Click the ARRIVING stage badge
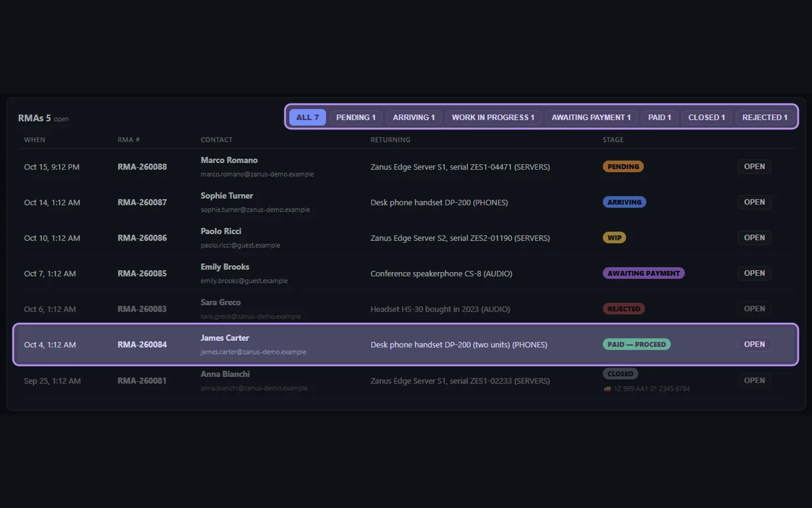 pyautogui.click(x=624, y=202)
